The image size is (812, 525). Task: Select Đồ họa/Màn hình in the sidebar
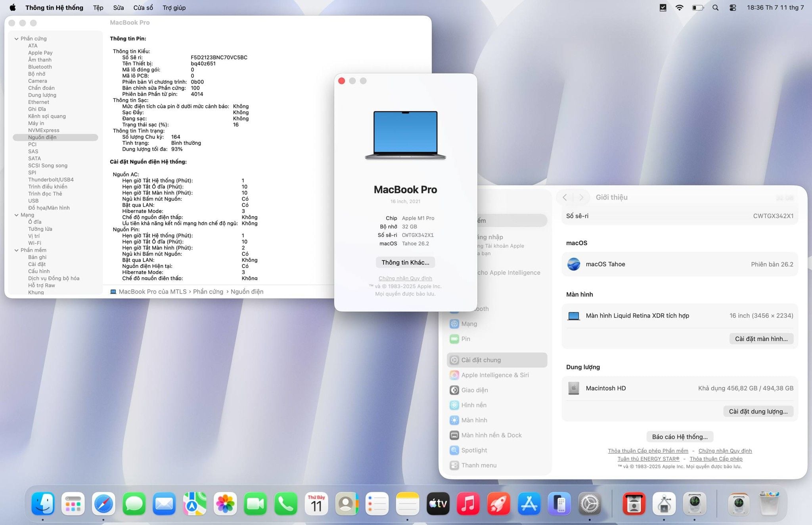49,208
